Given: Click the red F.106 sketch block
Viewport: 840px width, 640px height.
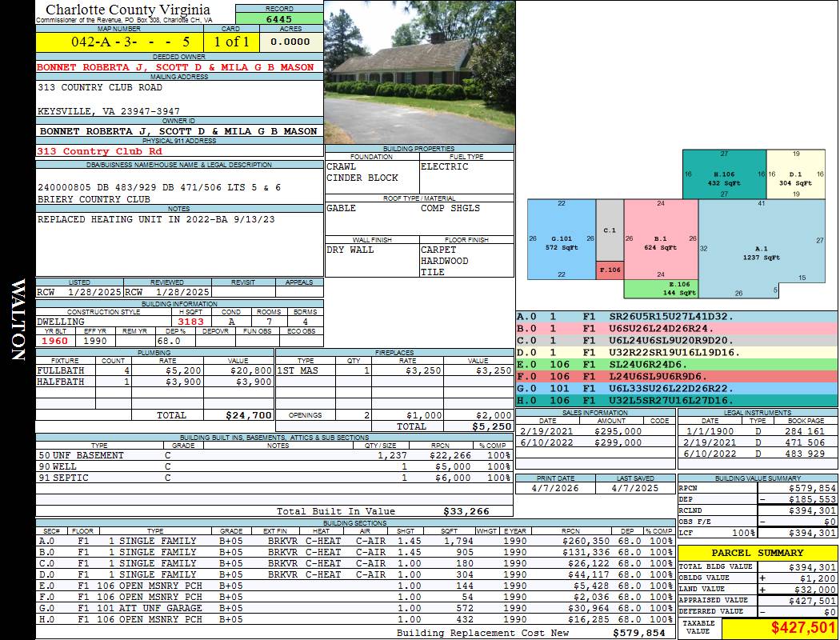Looking at the screenshot, I should (610, 270).
